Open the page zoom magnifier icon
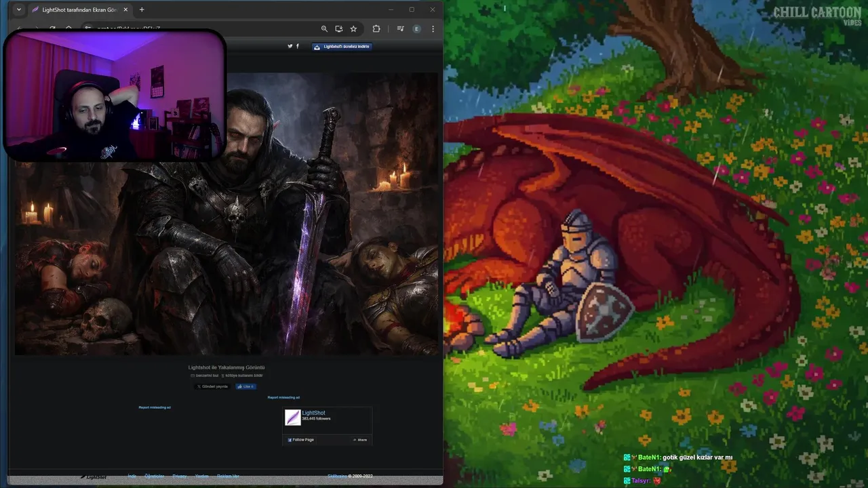This screenshot has width=868, height=488. tap(324, 28)
